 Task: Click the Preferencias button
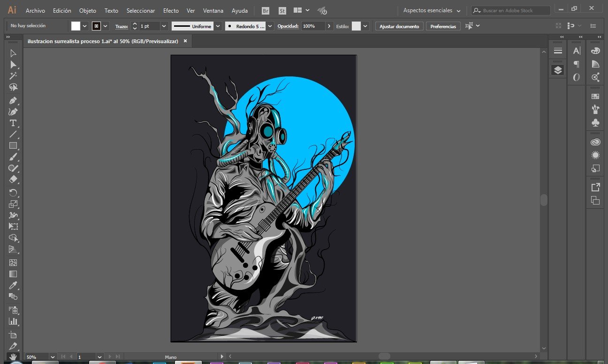tap(443, 26)
